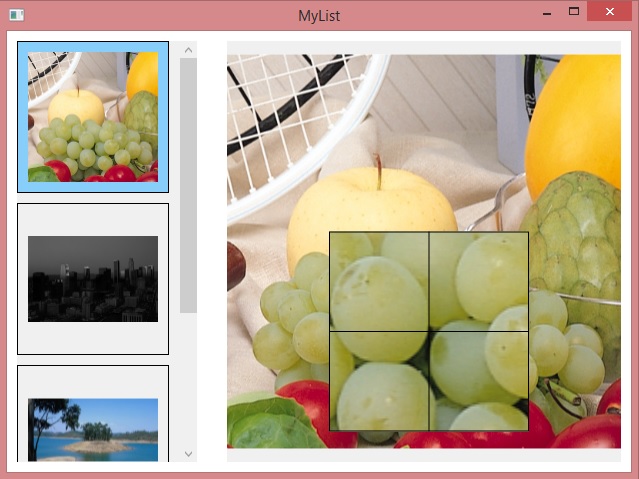Click the scrollbar track below the handle
Image resolution: width=639 pixels, height=479 pixels.
(188, 380)
